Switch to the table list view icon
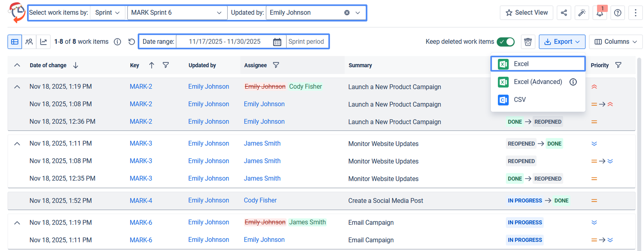Viewport: 644px width, 251px height. point(15,42)
